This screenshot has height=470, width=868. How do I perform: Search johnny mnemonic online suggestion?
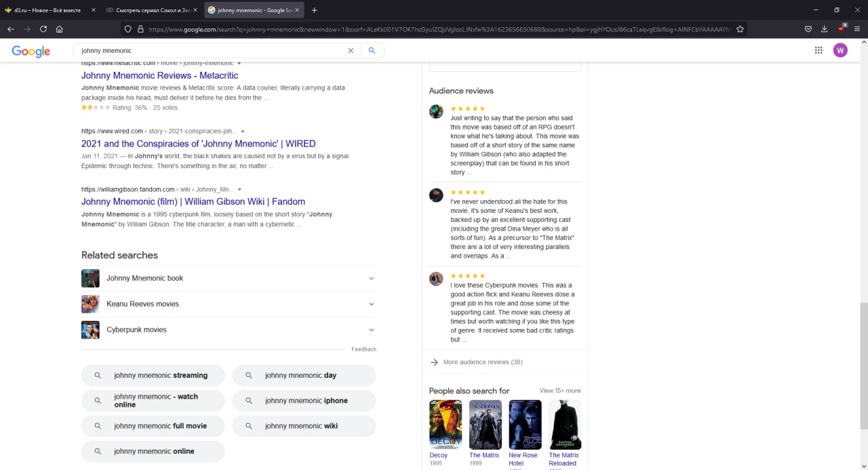click(x=153, y=451)
